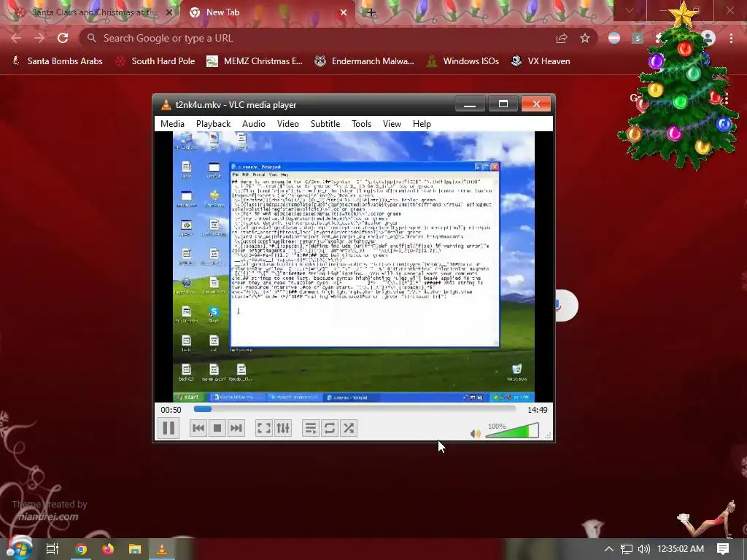The image size is (747, 560).
Task: Open the Video menu in VLC
Action: [287, 124]
